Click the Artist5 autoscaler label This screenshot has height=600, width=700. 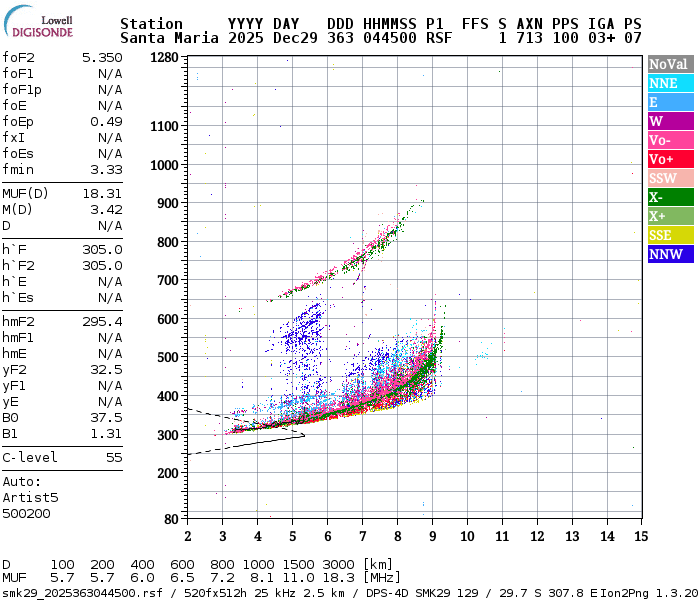(30, 498)
